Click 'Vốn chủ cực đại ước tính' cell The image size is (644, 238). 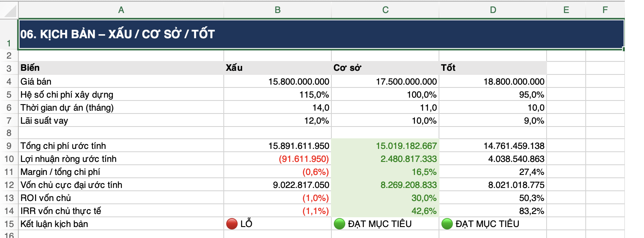(121, 185)
